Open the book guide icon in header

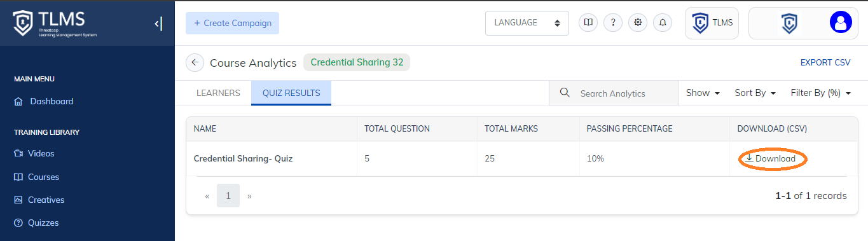tap(588, 23)
